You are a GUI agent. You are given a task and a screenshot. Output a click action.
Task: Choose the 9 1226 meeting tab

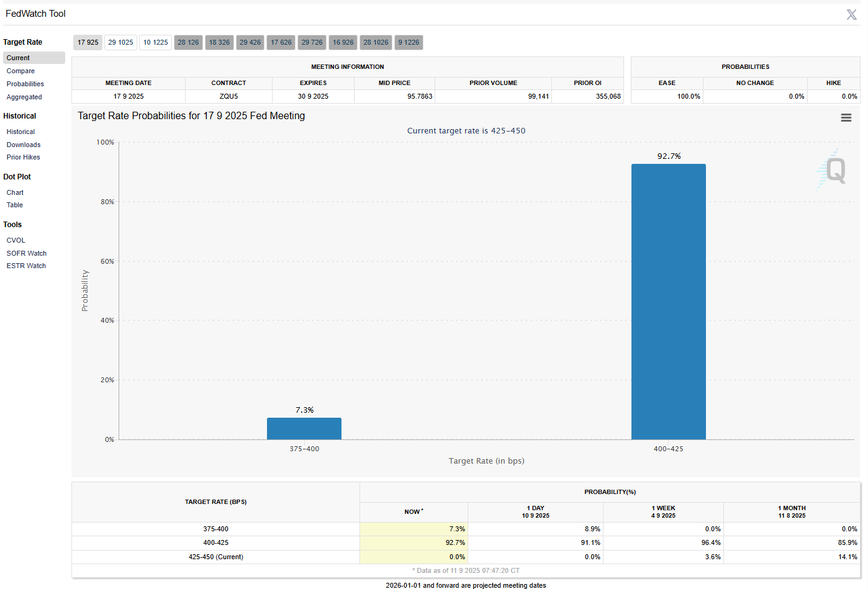tap(409, 42)
